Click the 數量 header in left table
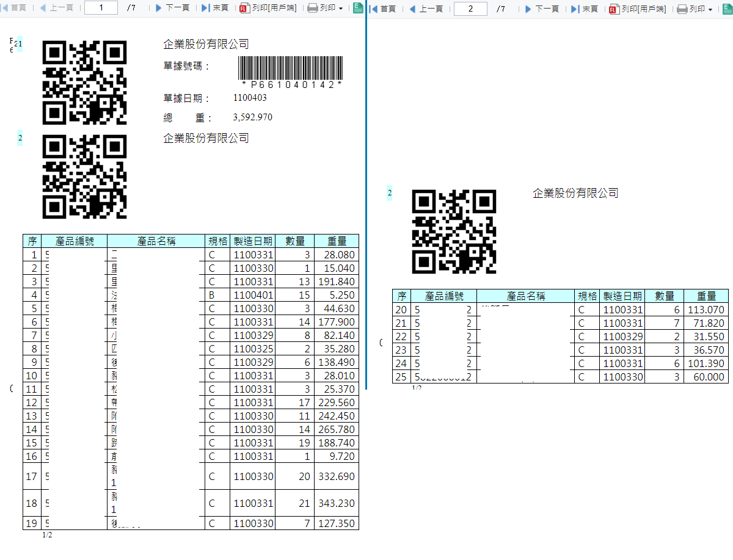Image resolution: width=733 pixels, height=560 pixels. pyautogui.click(x=295, y=241)
